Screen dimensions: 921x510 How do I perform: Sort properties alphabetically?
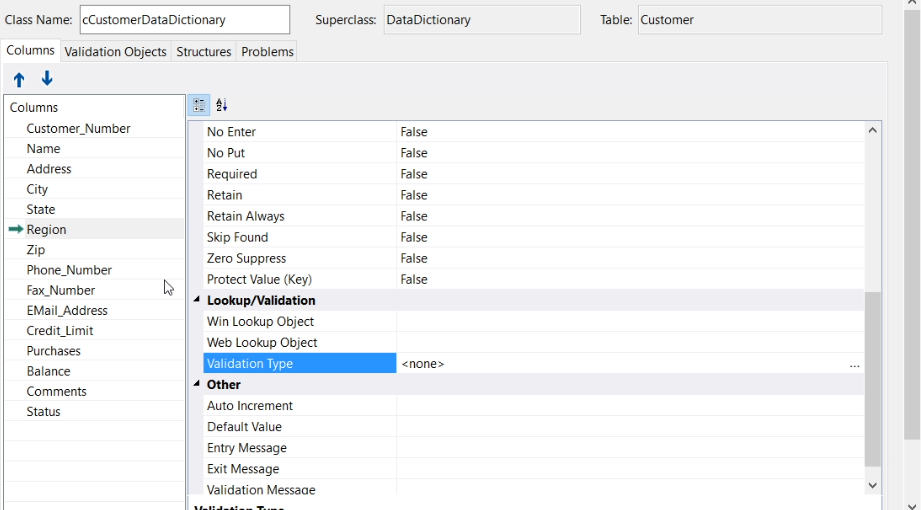tap(222, 105)
